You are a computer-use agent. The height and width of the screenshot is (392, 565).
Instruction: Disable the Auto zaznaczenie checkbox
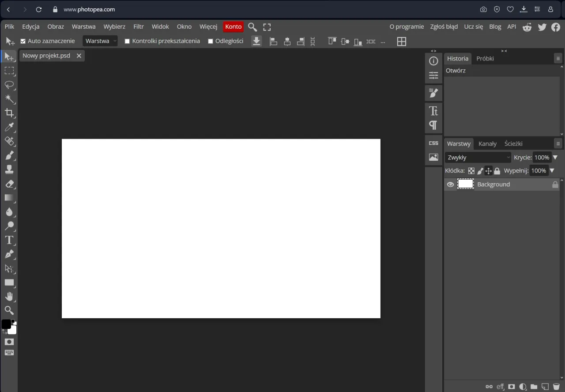23,41
